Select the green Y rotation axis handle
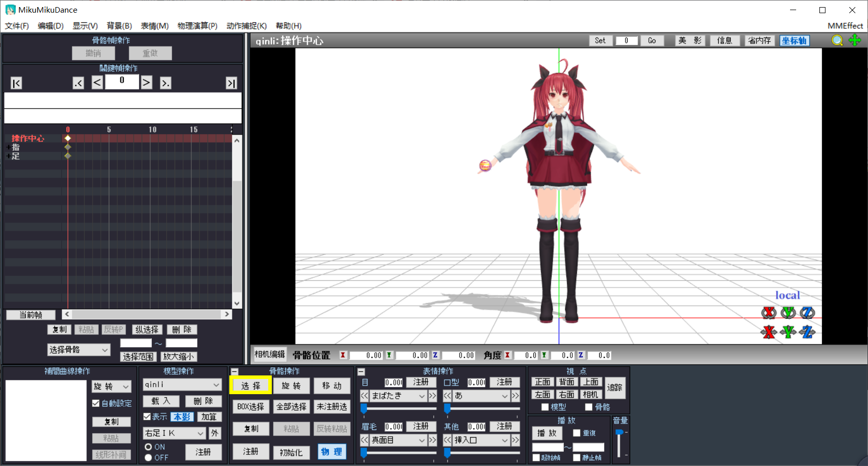This screenshot has height=466, width=868. pos(788,313)
